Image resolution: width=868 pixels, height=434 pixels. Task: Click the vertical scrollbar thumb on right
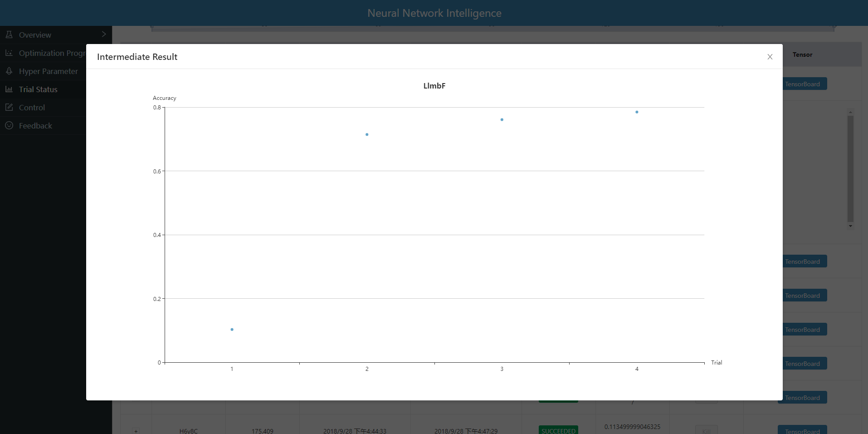pyautogui.click(x=850, y=168)
